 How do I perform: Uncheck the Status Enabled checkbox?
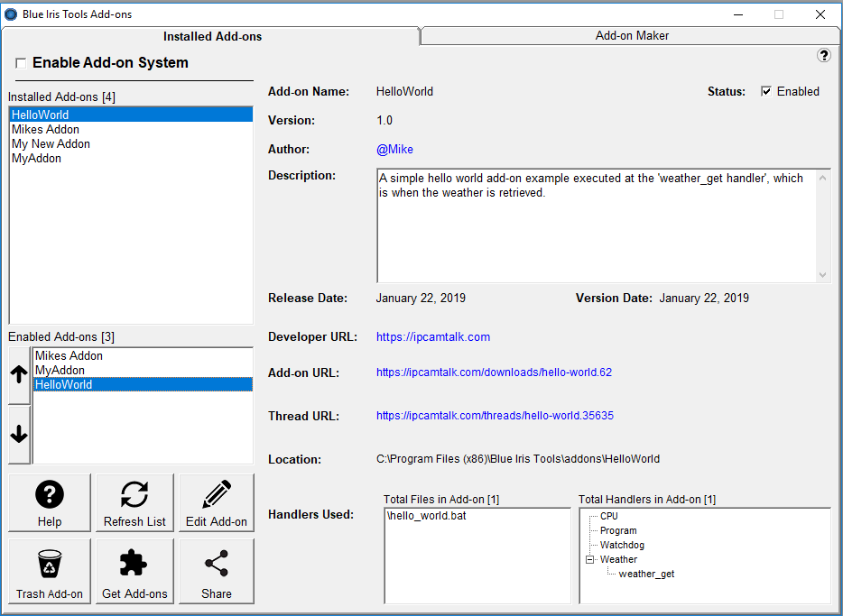pyautogui.click(x=766, y=92)
